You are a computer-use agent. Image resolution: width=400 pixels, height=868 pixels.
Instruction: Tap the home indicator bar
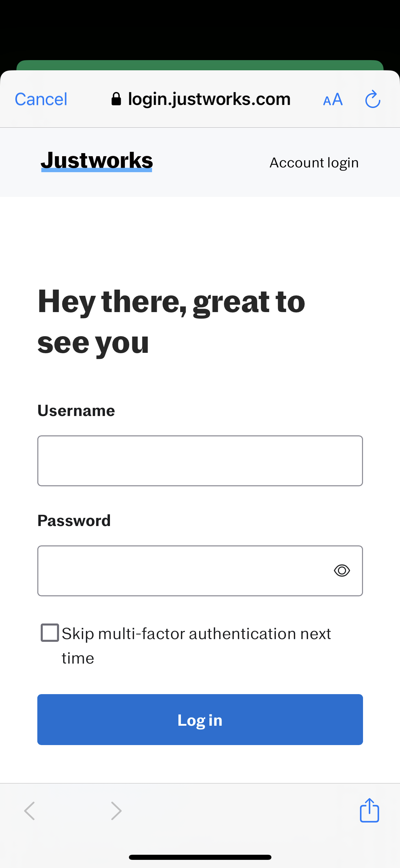(200, 857)
